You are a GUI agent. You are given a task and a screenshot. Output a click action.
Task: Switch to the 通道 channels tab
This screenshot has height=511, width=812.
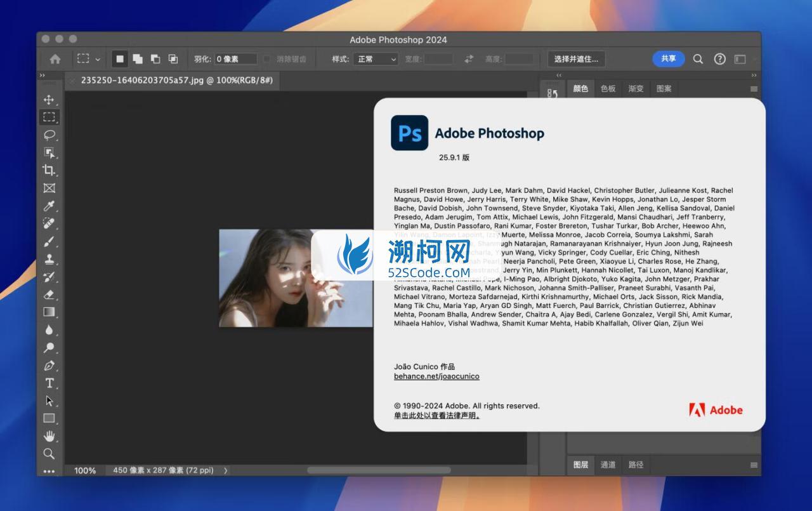point(608,465)
